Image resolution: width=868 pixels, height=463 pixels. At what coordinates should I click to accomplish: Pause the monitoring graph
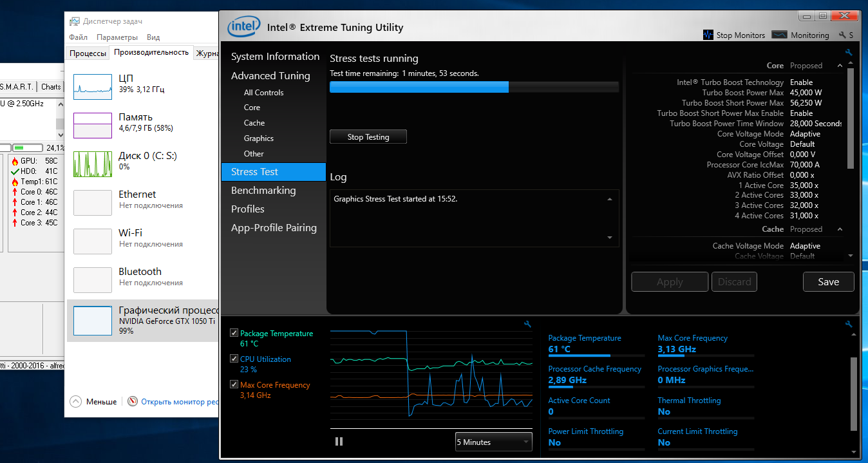tap(339, 442)
